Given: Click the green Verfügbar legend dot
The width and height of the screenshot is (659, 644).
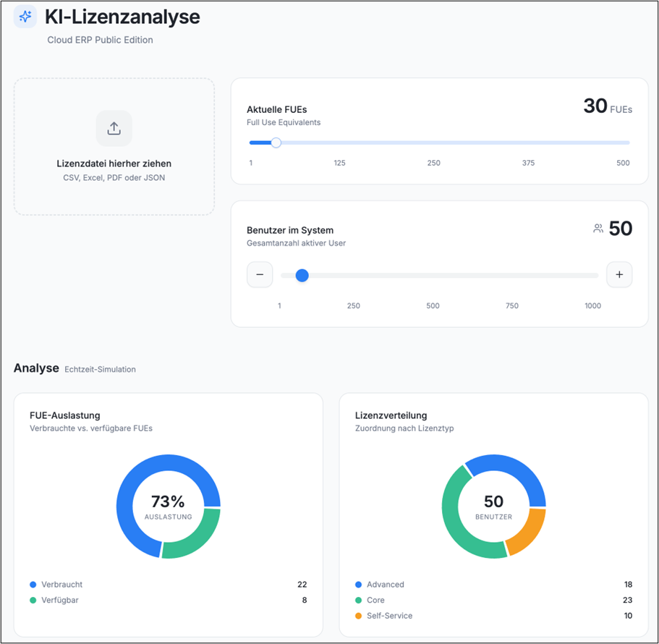Looking at the screenshot, I should tap(33, 600).
